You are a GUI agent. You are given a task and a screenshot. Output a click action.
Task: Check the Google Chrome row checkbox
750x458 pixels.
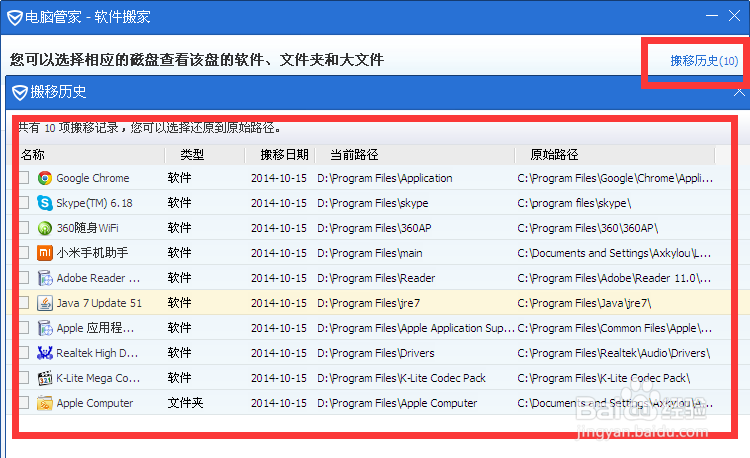[x=23, y=178]
